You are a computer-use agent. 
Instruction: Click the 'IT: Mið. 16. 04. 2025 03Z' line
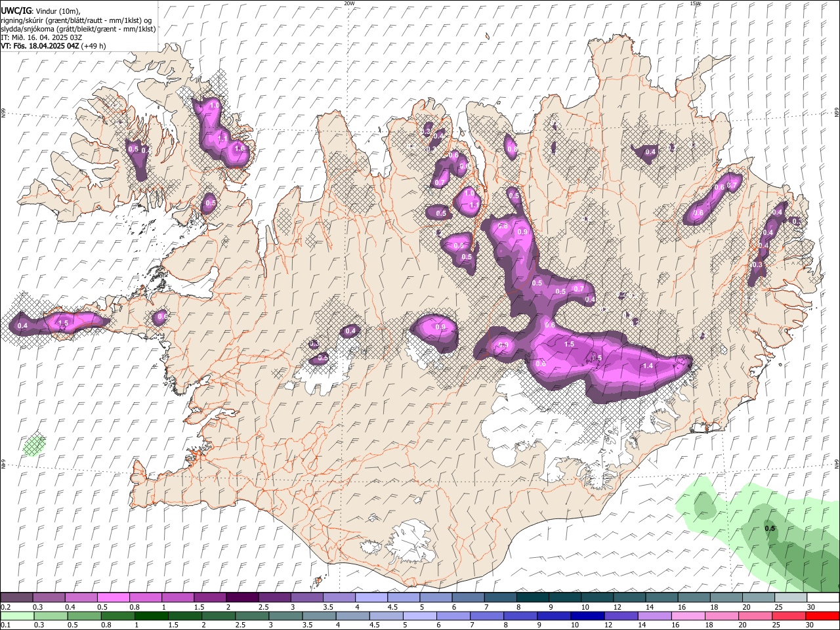(41, 37)
